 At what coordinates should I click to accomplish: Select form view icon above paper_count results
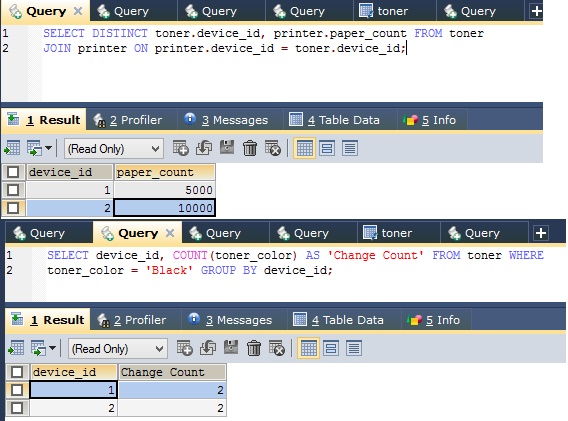pos(327,148)
